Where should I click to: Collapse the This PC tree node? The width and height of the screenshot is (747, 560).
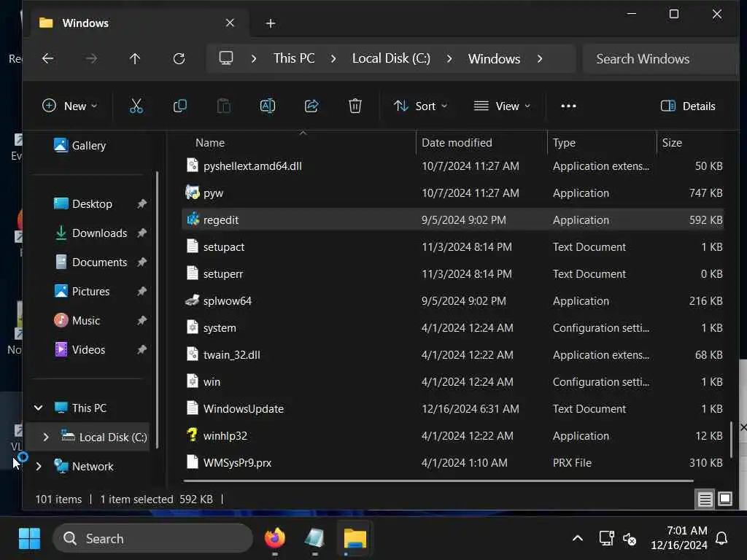tap(39, 408)
